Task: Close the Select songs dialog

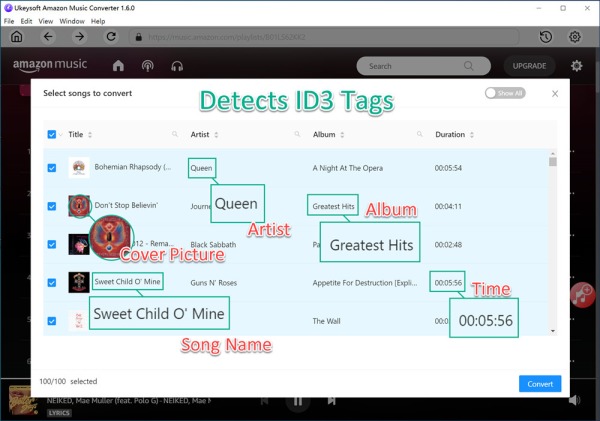Action: 555,94
